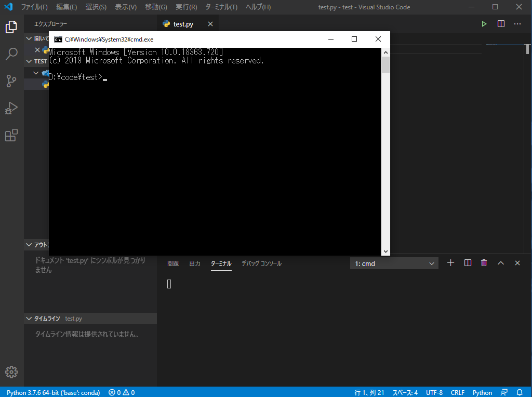Click the line and column indicator 行 1、列 21
Image resolution: width=532 pixels, height=397 pixels.
[x=369, y=392]
